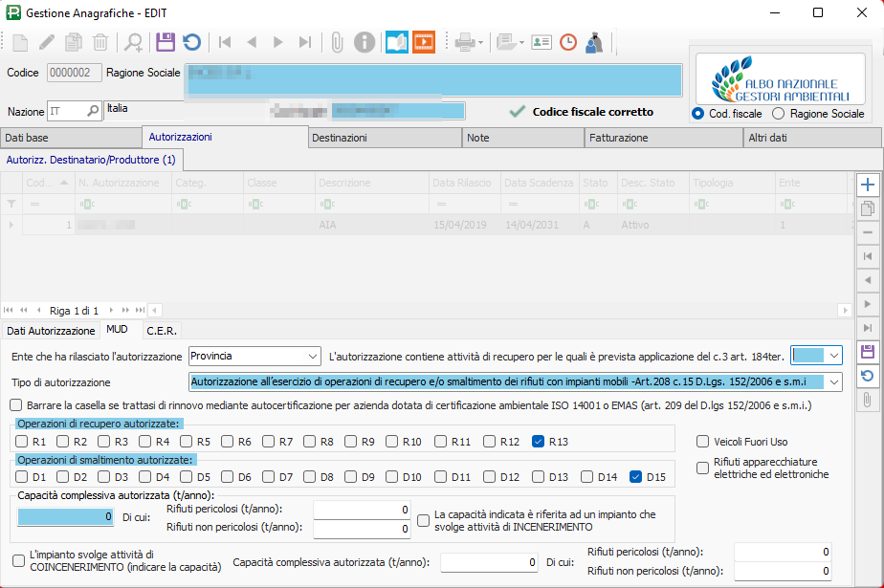Screen dimensions: 884x588
Task: Click the orange video tutorial icon
Action: [423, 42]
